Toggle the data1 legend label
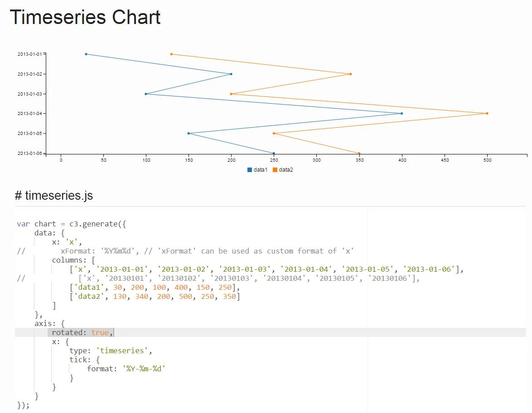 [x=261, y=170]
